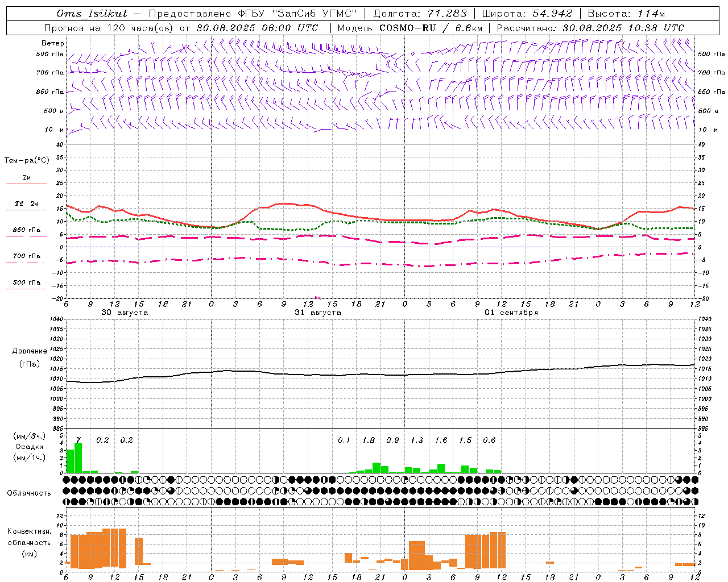Click the 'Конвективн.' convective cloud label
This screenshot has width=728, height=582.
coord(29,531)
